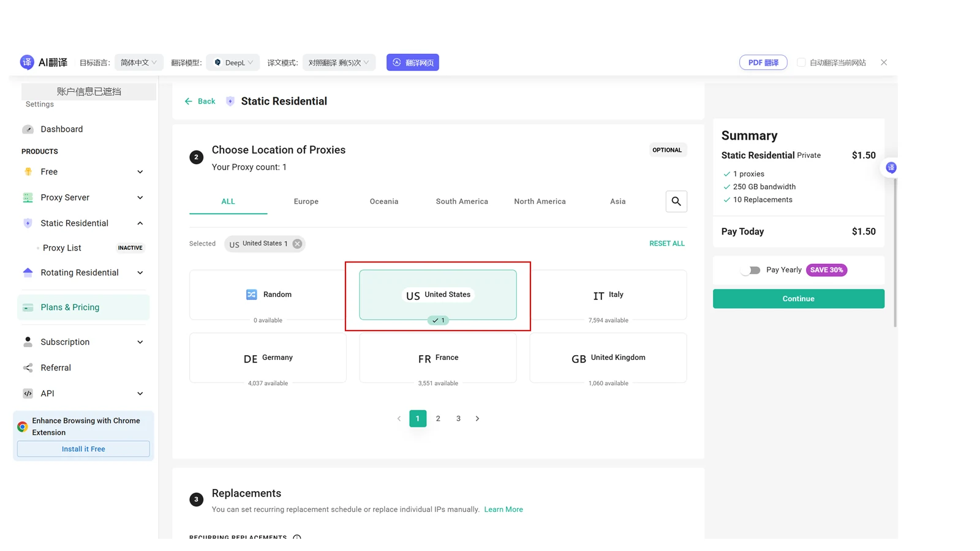The image size is (980, 551).
Task: Click the Dashboard gauge icon
Action: pos(28,129)
